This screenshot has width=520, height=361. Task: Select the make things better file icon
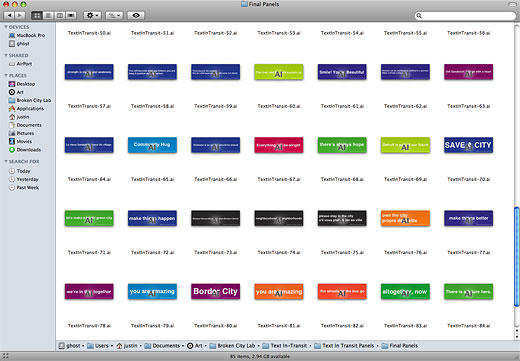tap(468, 218)
